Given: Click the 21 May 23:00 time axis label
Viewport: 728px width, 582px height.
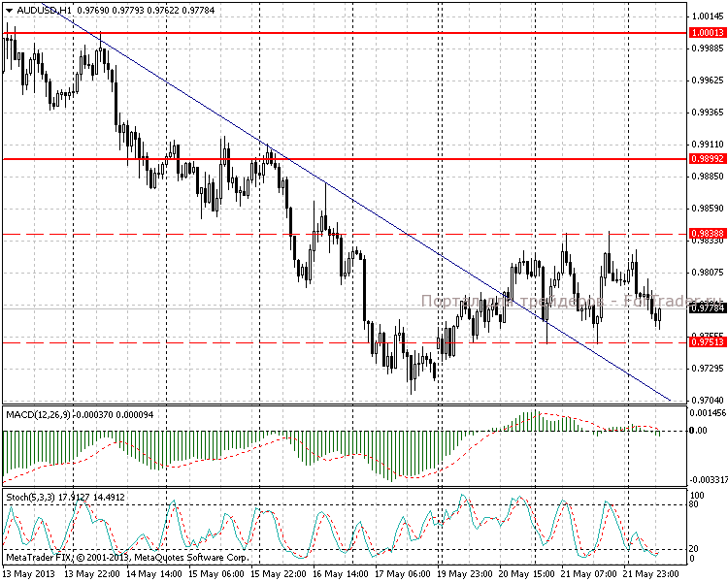Looking at the screenshot, I should pyautogui.click(x=654, y=573).
